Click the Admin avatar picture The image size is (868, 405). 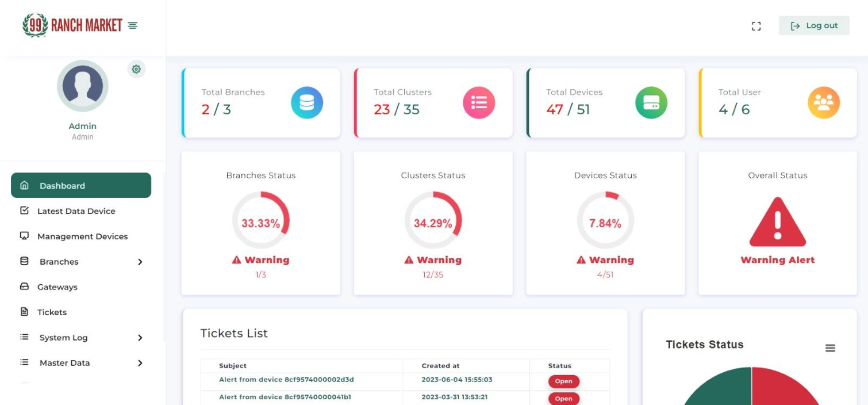point(83,86)
